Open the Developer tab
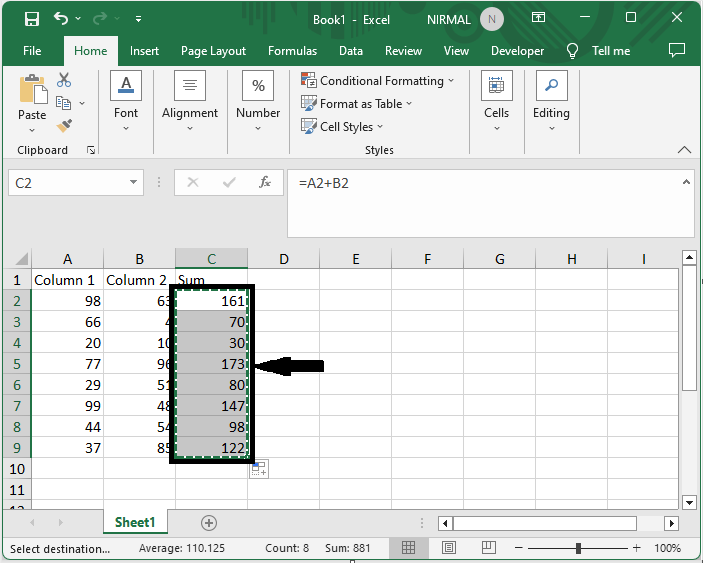 tap(517, 51)
